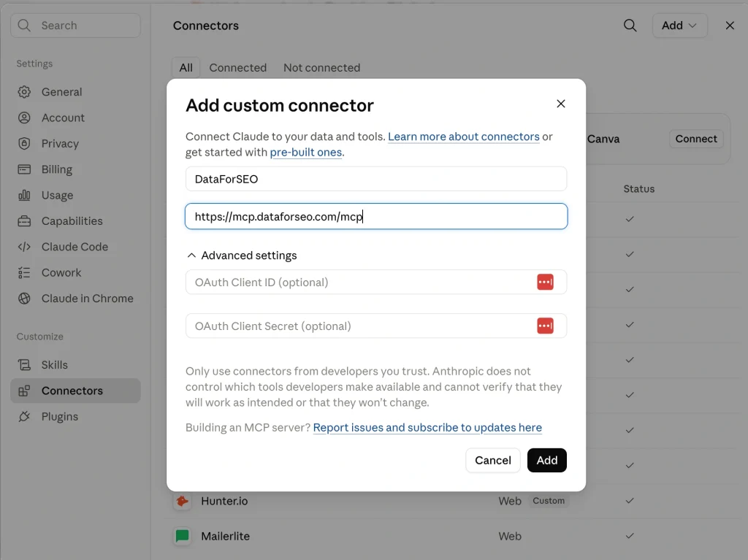Click the Cowork checklist icon
The height and width of the screenshot is (560, 748).
pyautogui.click(x=24, y=272)
